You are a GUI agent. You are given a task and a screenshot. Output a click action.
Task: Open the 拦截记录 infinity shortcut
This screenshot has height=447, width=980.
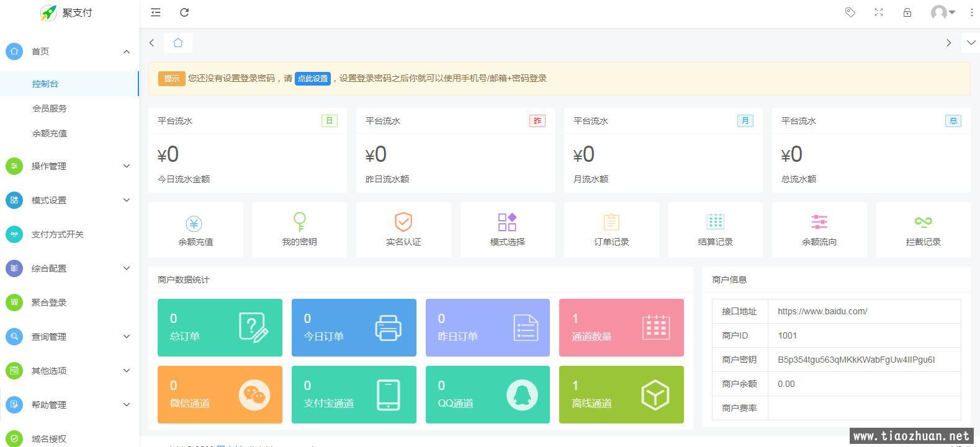923,229
